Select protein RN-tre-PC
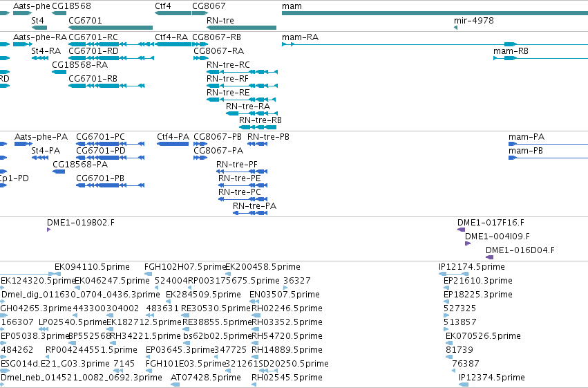The image size is (588, 388). tap(243, 200)
